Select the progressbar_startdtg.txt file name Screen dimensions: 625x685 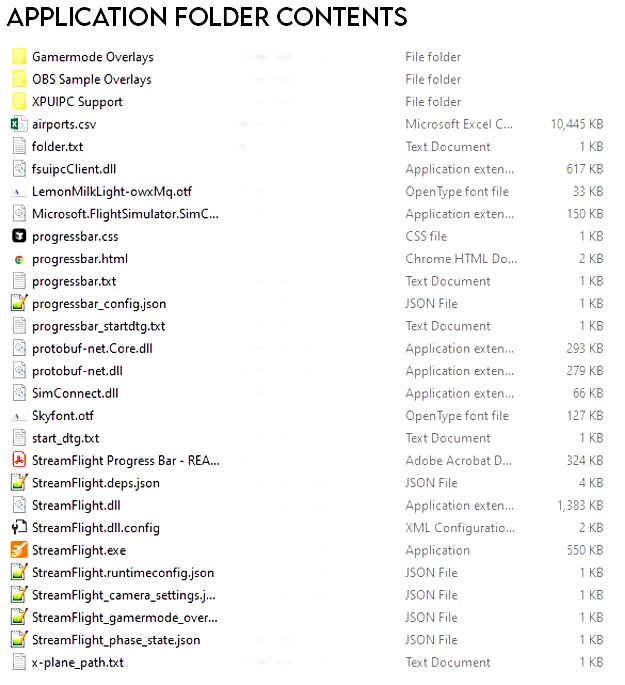point(99,326)
